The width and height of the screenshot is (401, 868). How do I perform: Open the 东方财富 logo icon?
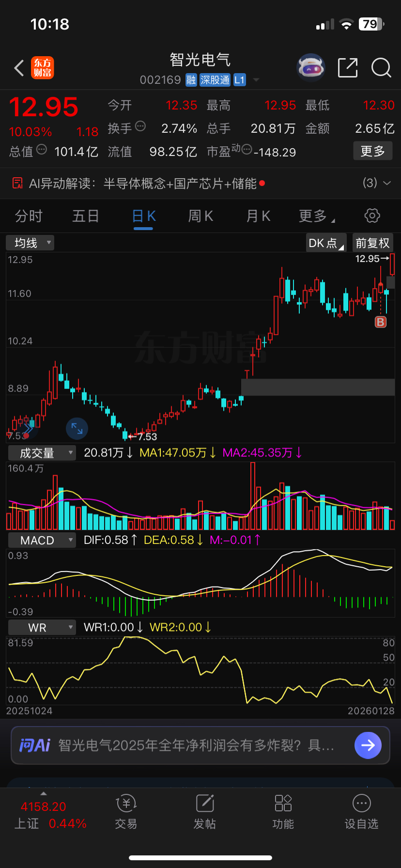[43, 68]
